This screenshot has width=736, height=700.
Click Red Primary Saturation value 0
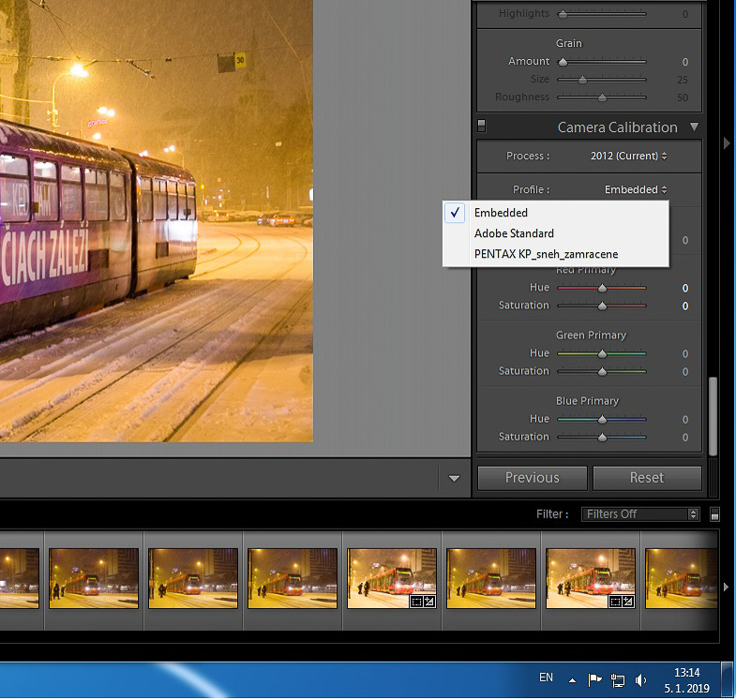(684, 305)
